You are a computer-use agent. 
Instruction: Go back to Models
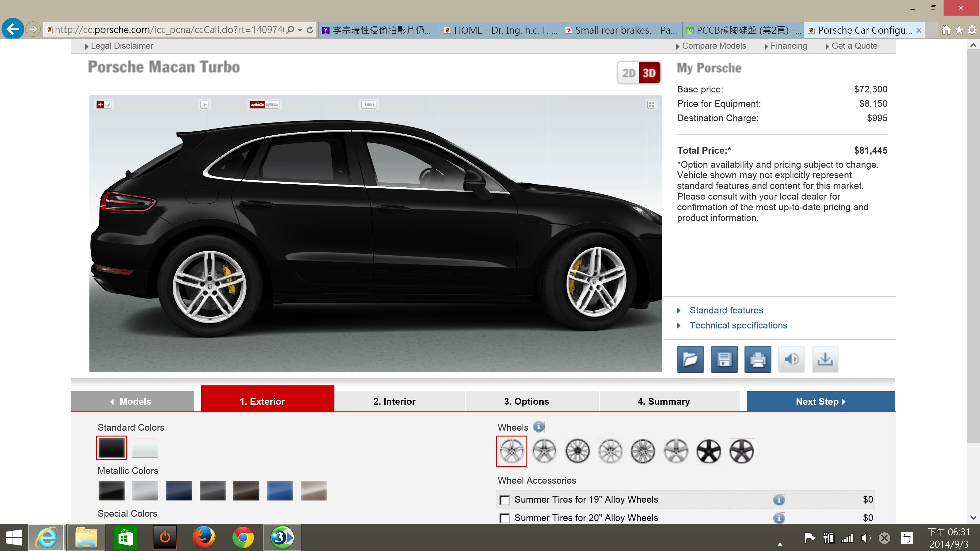pyautogui.click(x=132, y=401)
